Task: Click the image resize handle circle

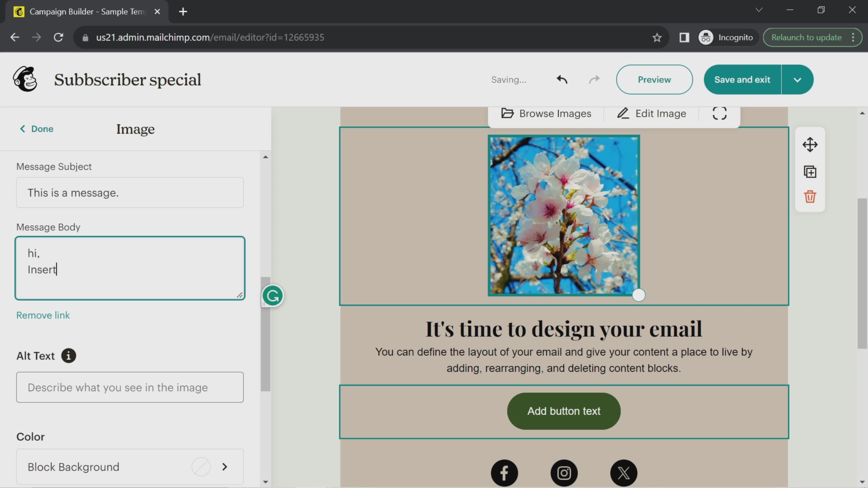Action: (x=639, y=295)
